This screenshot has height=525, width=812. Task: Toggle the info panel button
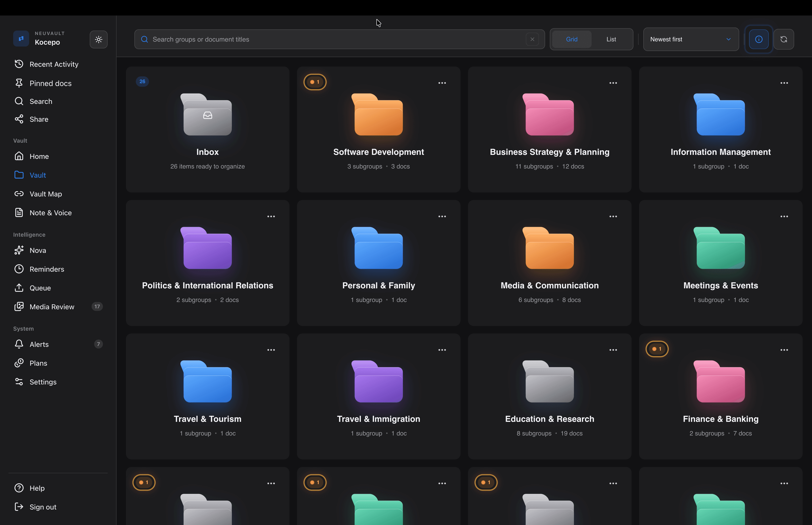pyautogui.click(x=758, y=39)
